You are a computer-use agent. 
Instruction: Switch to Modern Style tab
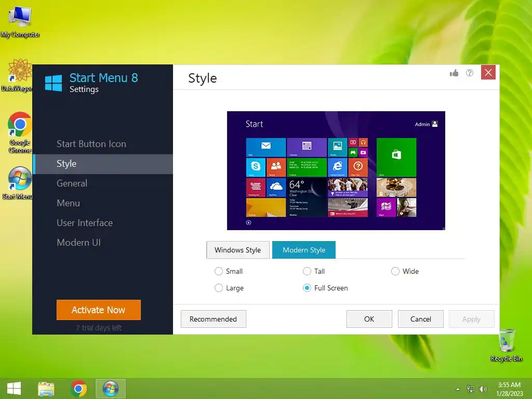click(304, 250)
